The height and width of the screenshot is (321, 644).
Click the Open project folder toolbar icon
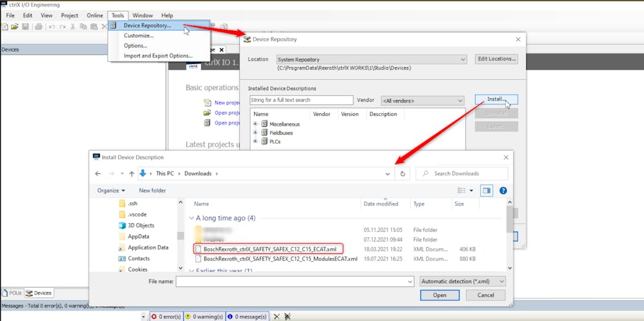(x=15, y=26)
